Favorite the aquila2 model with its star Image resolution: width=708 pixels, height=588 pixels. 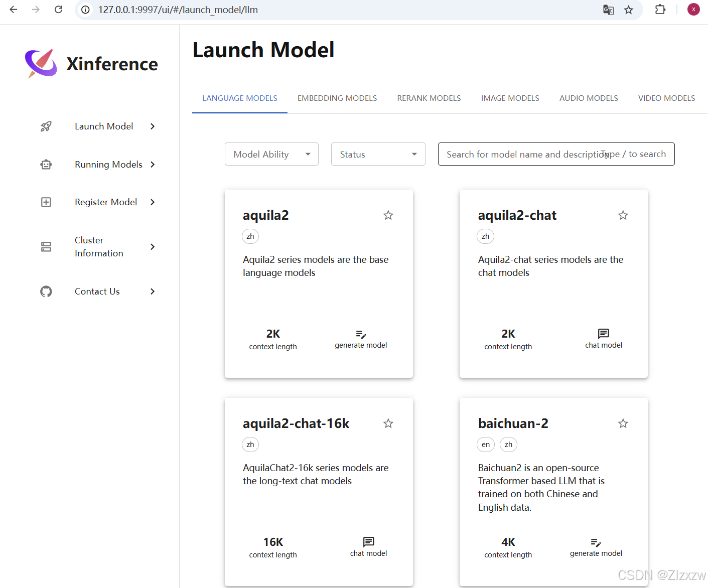tap(388, 215)
